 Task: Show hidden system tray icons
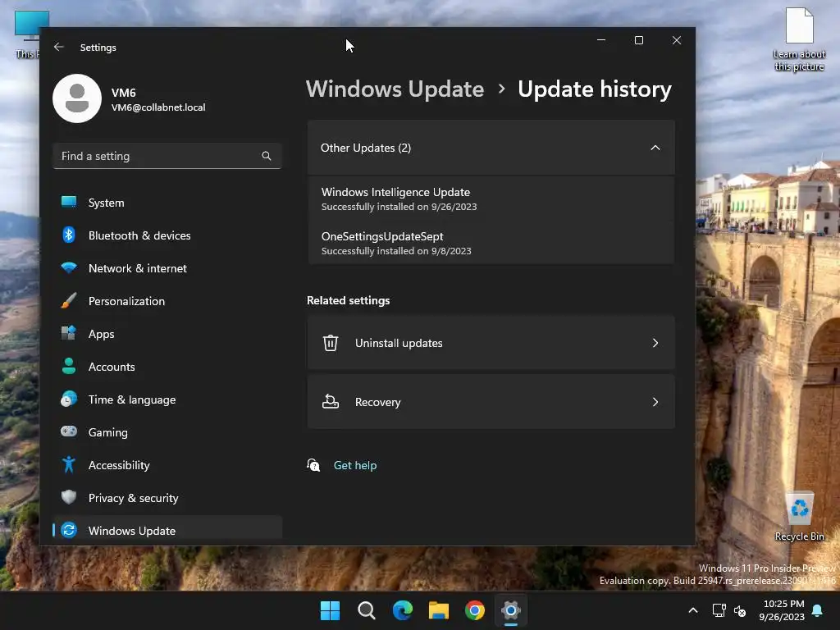click(x=692, y=610)
